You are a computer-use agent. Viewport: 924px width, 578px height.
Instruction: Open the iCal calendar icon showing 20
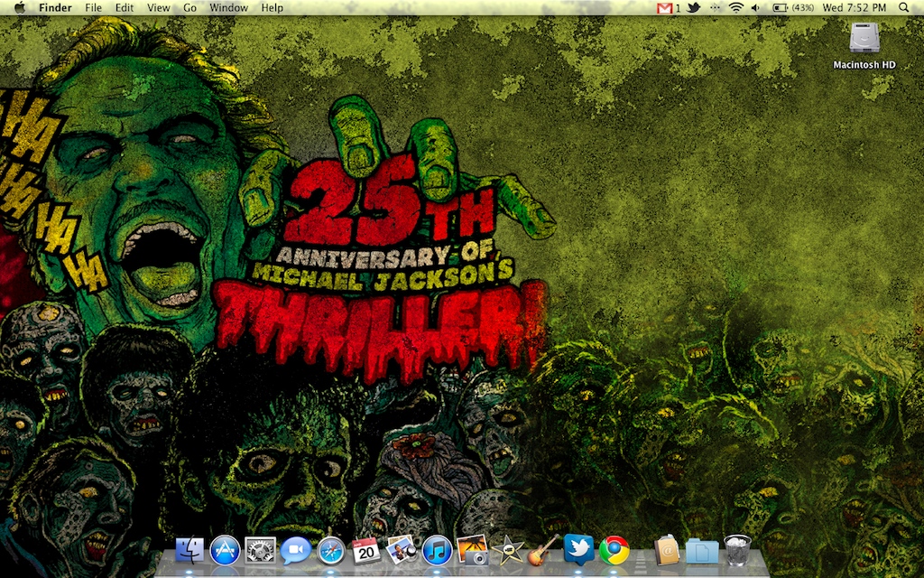(x=366, y=550)
